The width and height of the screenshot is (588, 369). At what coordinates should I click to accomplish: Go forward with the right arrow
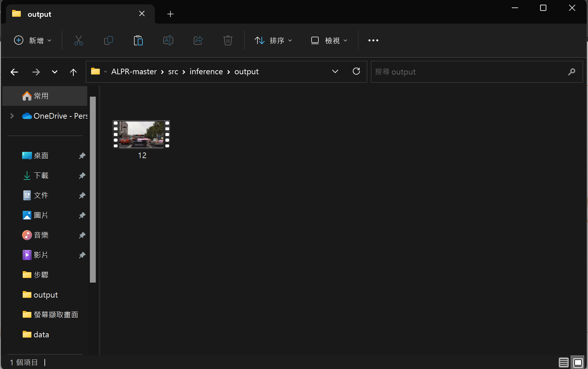click(36, 72)
